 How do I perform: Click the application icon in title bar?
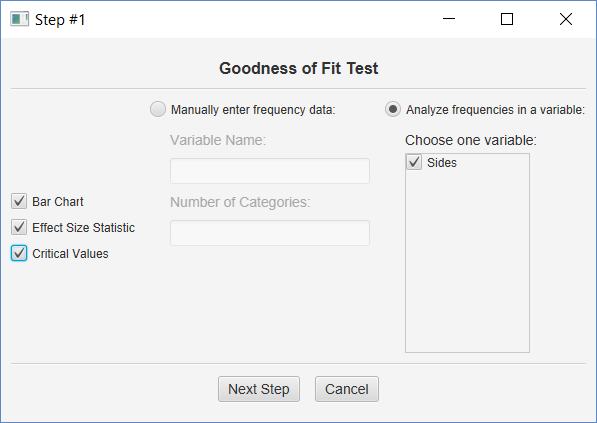coord(19,19)
